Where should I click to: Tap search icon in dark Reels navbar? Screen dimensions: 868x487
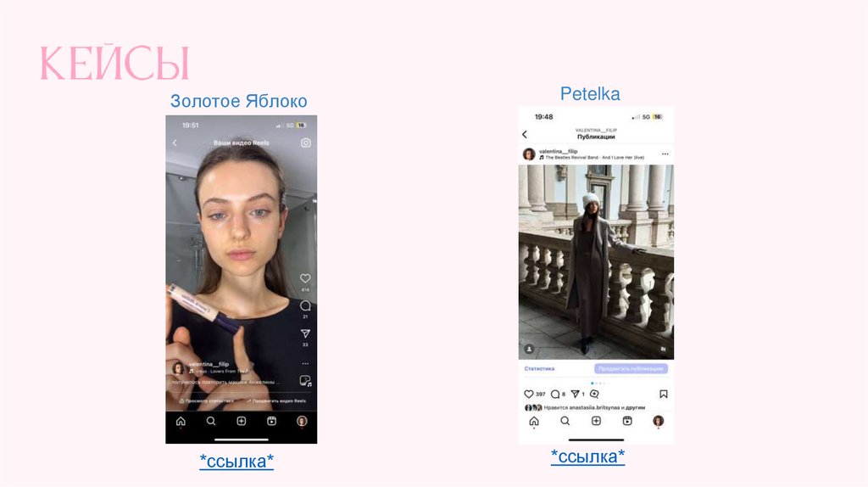tap(211, 421)
